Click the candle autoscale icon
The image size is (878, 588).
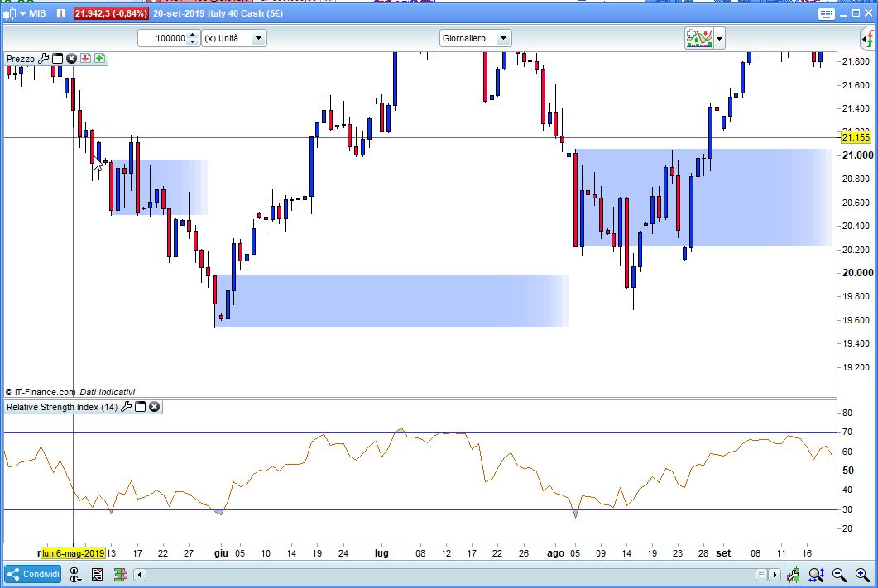[x=793, y=575]
